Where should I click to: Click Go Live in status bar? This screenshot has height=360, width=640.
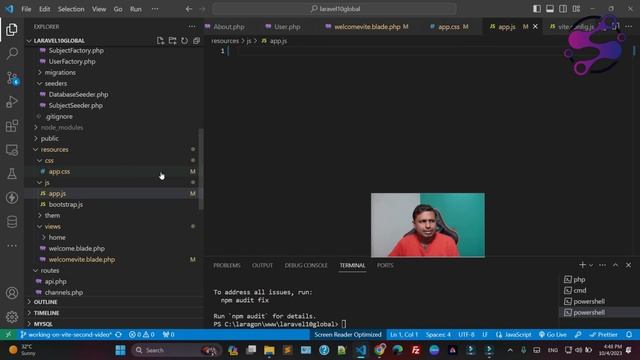pos(553,334)
